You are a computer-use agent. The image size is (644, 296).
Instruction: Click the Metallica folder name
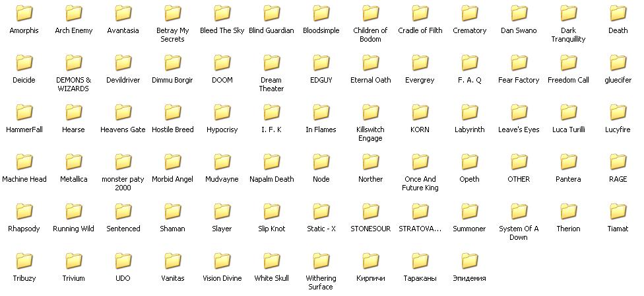pos(73,179)
